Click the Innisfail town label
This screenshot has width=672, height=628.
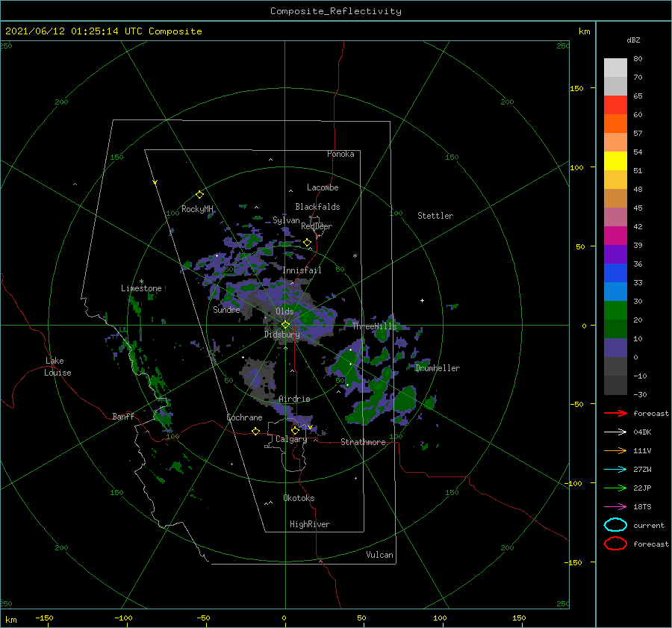[x=302, y=270]
